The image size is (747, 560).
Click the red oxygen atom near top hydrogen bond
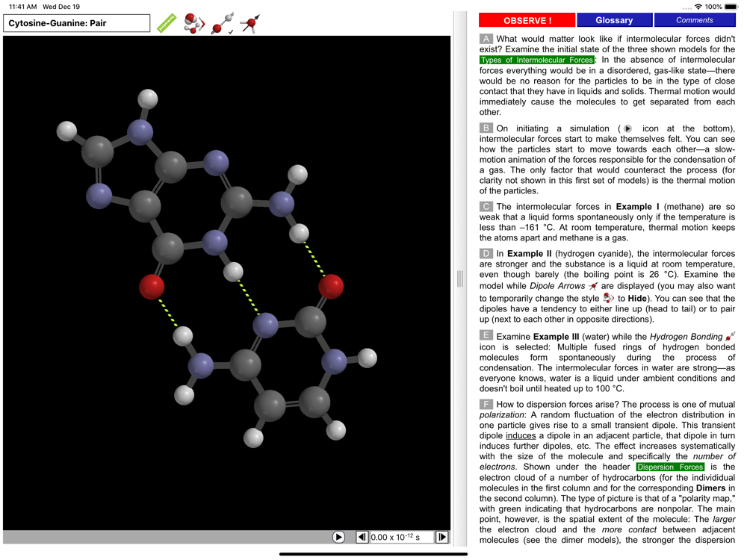pos(331,285)
